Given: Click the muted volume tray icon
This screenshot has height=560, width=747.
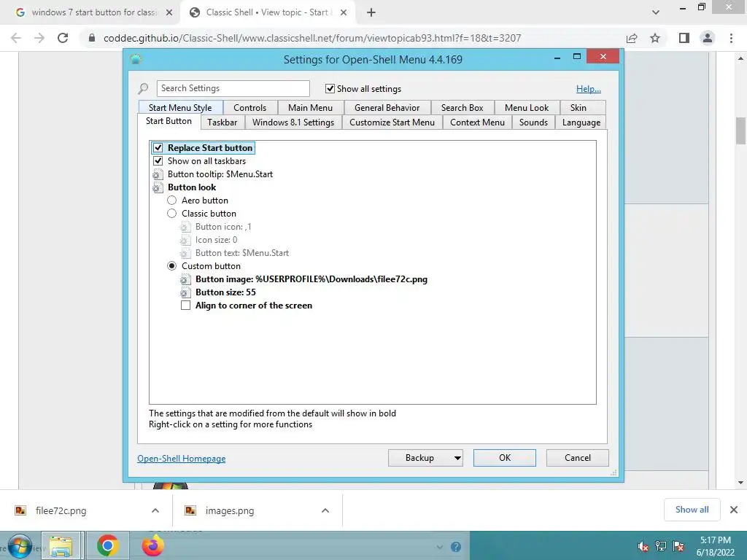Looking at the screenshot, I should (x=643, y=546).
